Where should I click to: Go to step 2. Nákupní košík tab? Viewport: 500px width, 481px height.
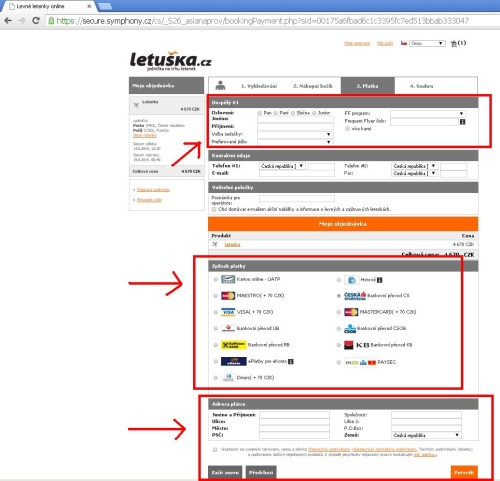[x=313, y=86]
